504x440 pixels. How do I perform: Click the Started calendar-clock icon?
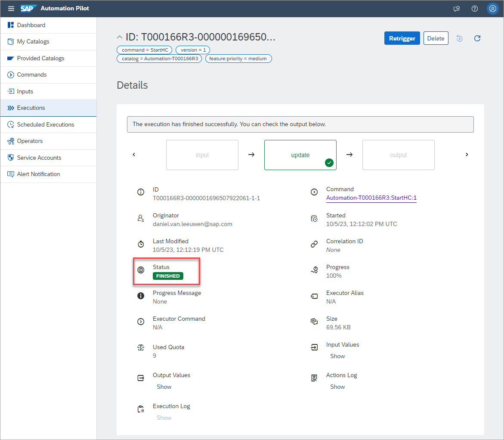pyautogui.click(x=314, y=219)
